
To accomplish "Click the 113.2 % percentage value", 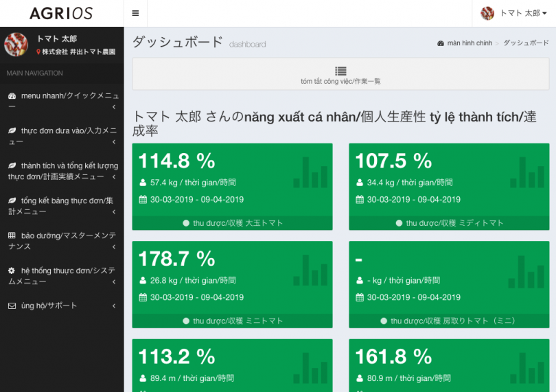I will [177, 356].
